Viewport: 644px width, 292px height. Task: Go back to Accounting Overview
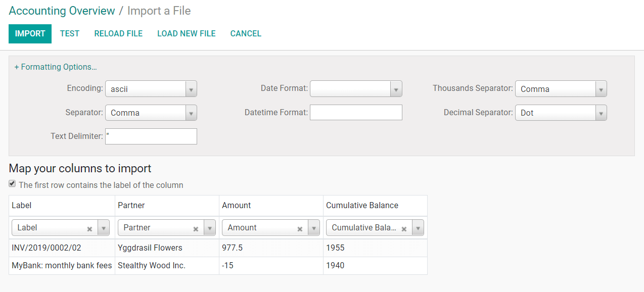62,11
